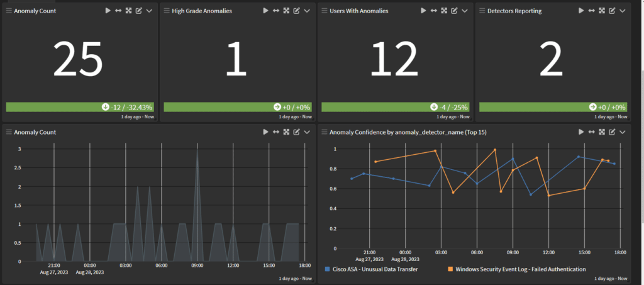
Task: Open hamburger menu of High Grade Anomalies widget
Action: point(167,11)
